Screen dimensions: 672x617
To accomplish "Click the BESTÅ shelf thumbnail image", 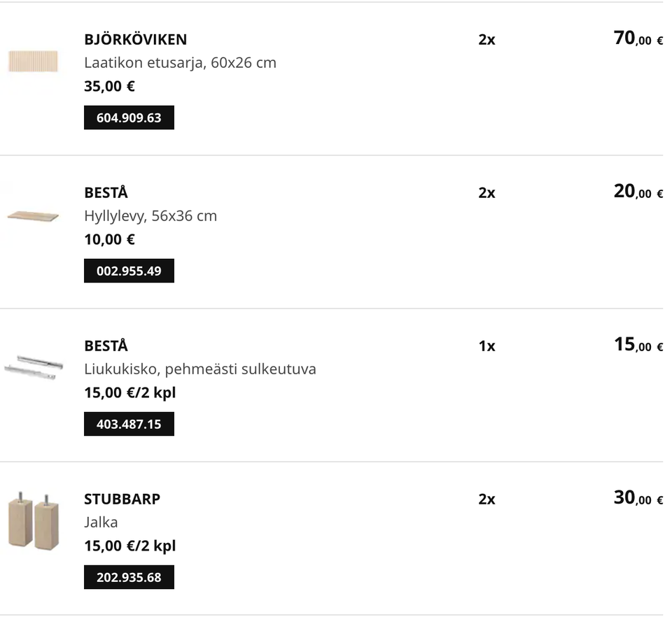I will 33,215.
